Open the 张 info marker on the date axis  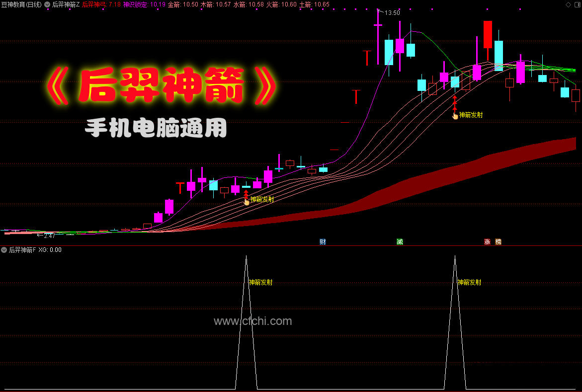coord(488,241)
